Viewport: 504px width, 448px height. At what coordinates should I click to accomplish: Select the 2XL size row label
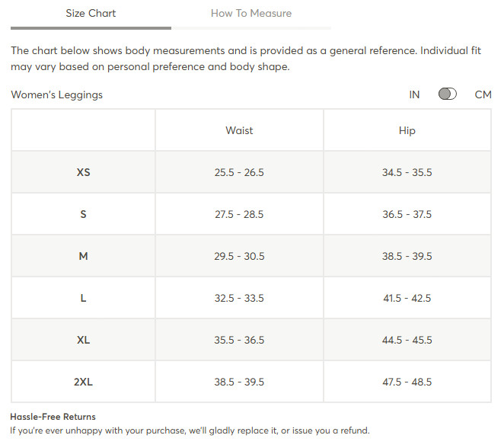[83, 382]
